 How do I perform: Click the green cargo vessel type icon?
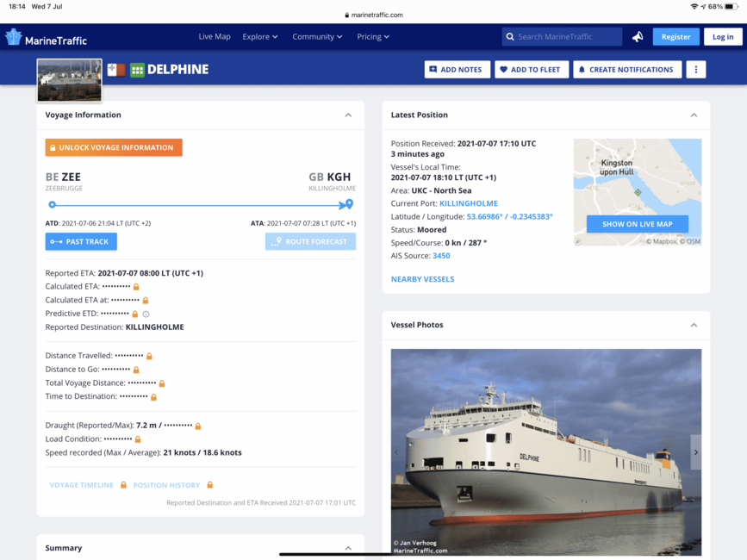pos(137,70)
